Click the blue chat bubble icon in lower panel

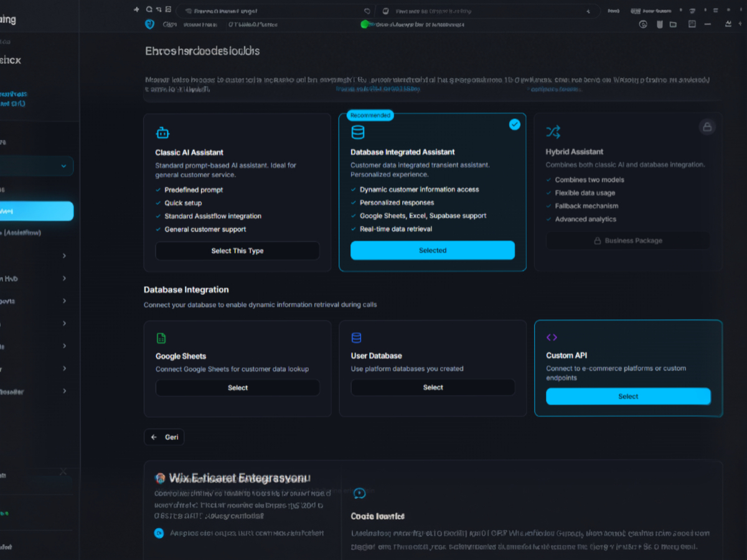[x=359, y=493]
